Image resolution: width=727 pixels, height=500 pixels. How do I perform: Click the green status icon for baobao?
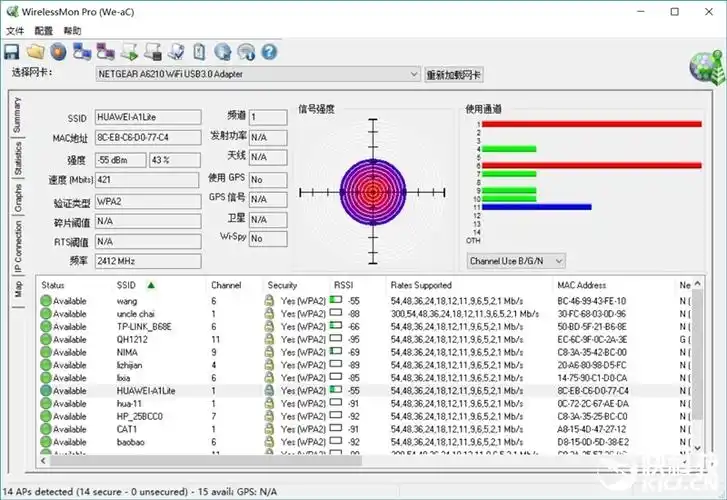(x=45, y=442)
